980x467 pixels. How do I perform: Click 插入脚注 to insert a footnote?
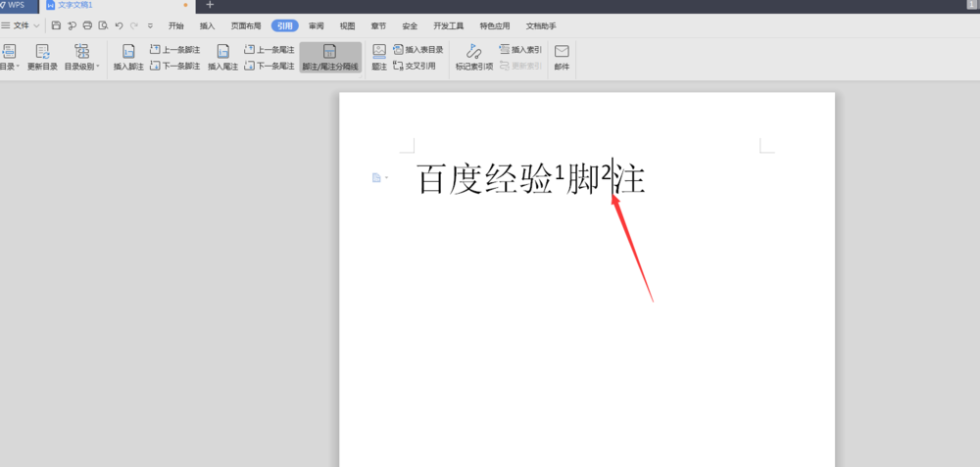pos(128,58)
